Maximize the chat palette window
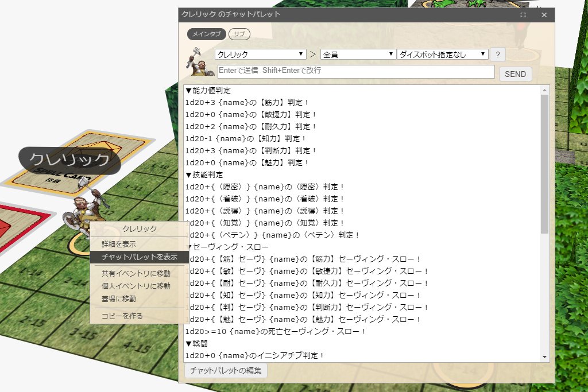The width and height of the screenshot is (588, 392). click(523, 15)
